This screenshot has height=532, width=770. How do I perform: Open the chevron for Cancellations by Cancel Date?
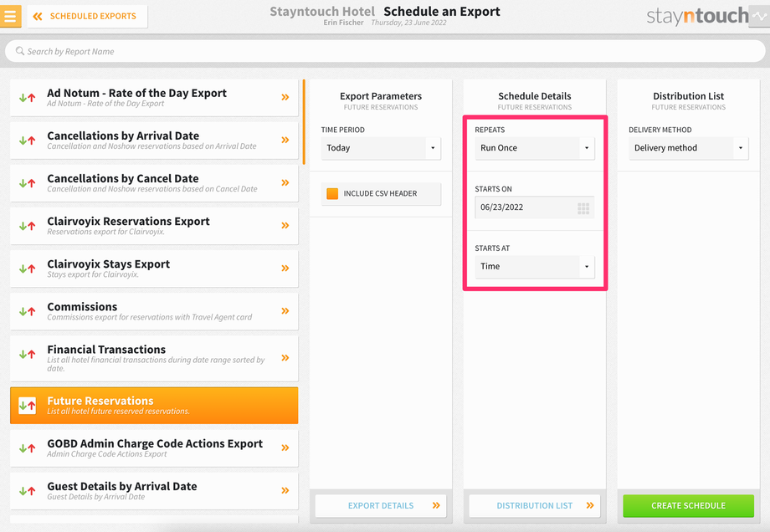click(285, 182)
